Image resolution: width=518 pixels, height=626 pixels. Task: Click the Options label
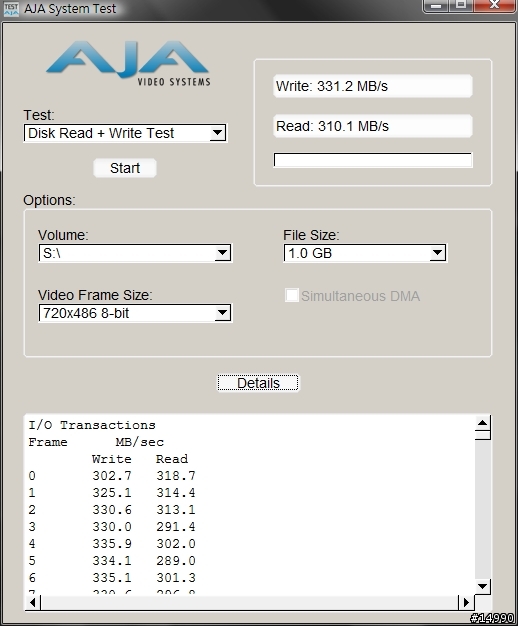(x=49, y=200)
